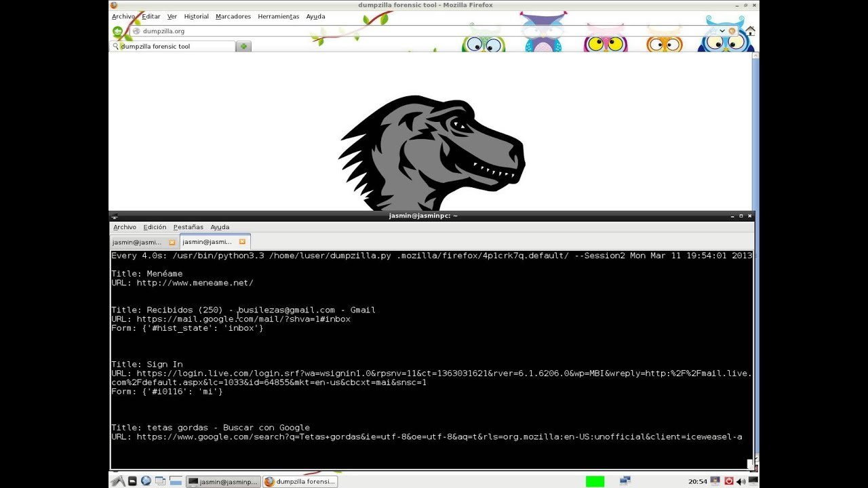Open Firefox Ayuda menu
This screenshot has width=868, height=488.
tap(315, 16)
